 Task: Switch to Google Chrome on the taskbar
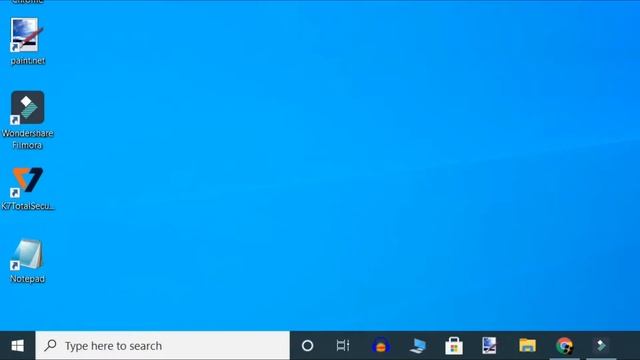(564, 346)
